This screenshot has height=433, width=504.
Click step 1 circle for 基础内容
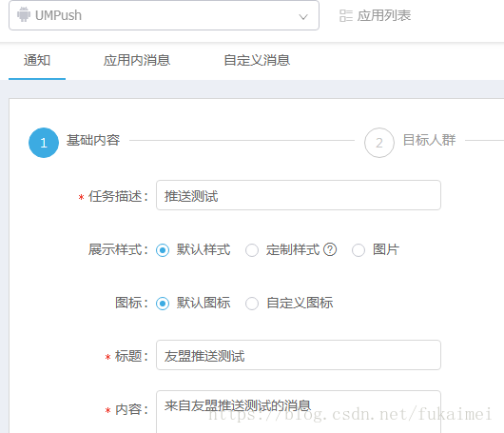click(x=44, y=143)
